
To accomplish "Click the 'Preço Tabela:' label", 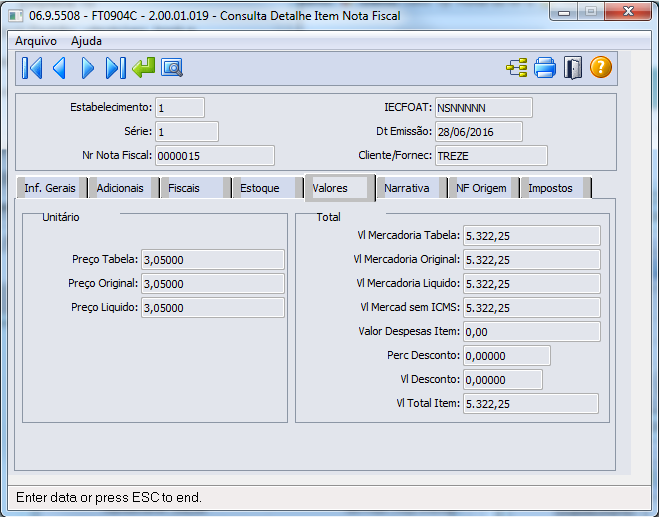I will point(105,259).
